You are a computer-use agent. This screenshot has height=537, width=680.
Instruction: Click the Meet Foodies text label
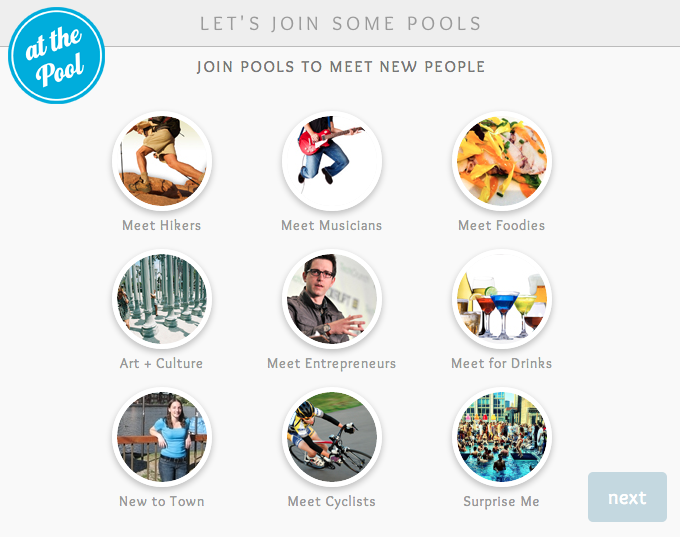(x=502, y=226)
